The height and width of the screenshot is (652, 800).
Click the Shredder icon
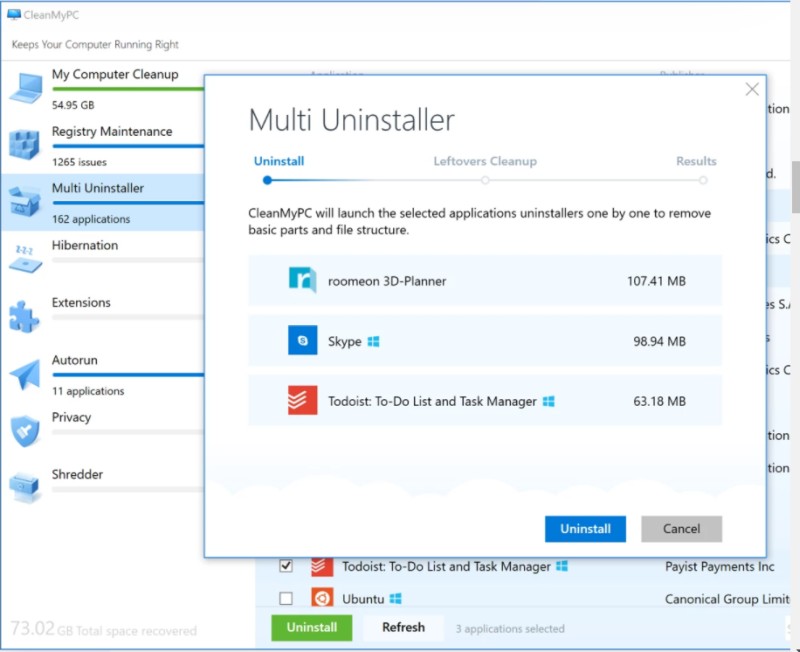tap(23, 487)
